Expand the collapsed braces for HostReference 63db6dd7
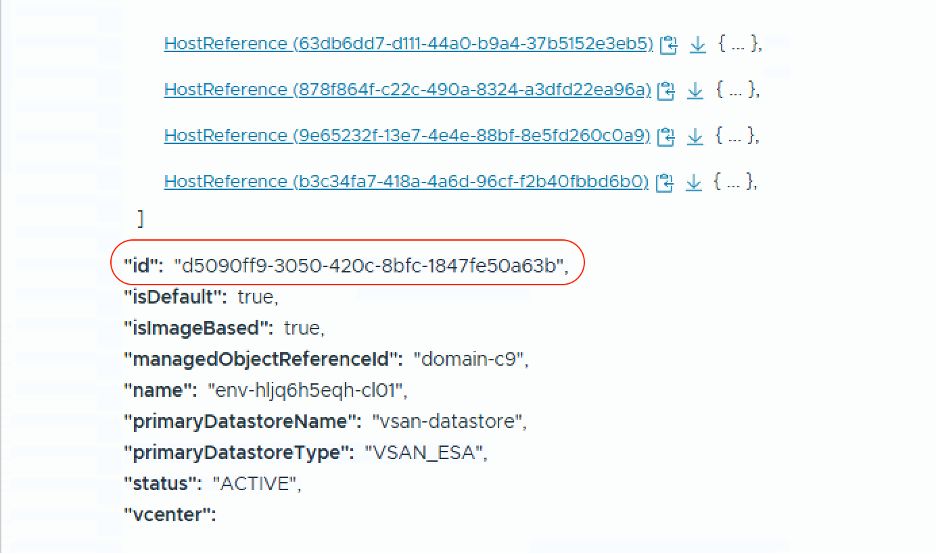Image resolution: width=936 pixels, height=554 pixels. click(x=735, y=44)
